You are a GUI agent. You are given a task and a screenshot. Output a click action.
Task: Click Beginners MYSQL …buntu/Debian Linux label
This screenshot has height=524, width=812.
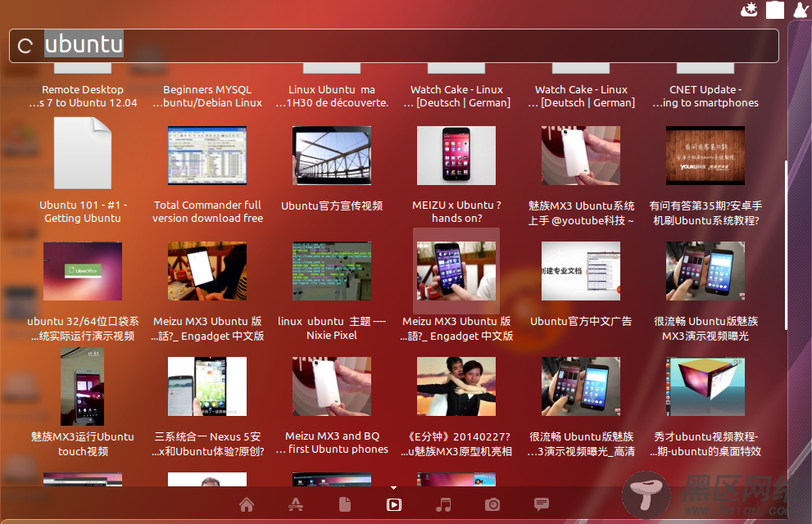(x=207, y=97)
